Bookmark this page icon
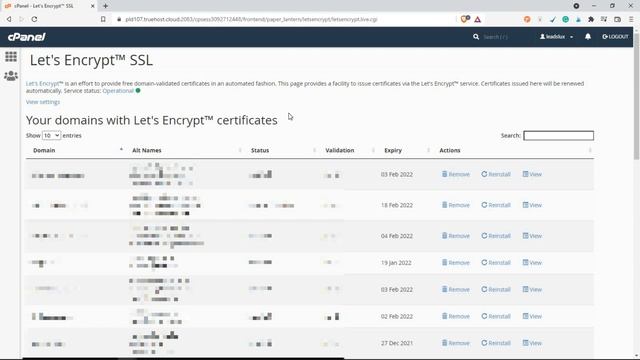 tap(103, 19)
